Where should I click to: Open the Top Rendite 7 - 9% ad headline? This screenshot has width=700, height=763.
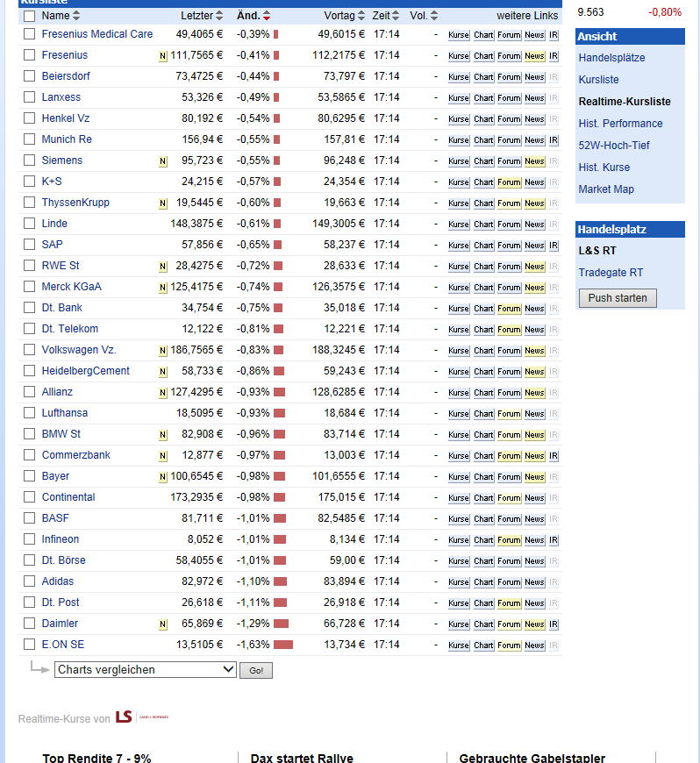[x=96, y=758]
